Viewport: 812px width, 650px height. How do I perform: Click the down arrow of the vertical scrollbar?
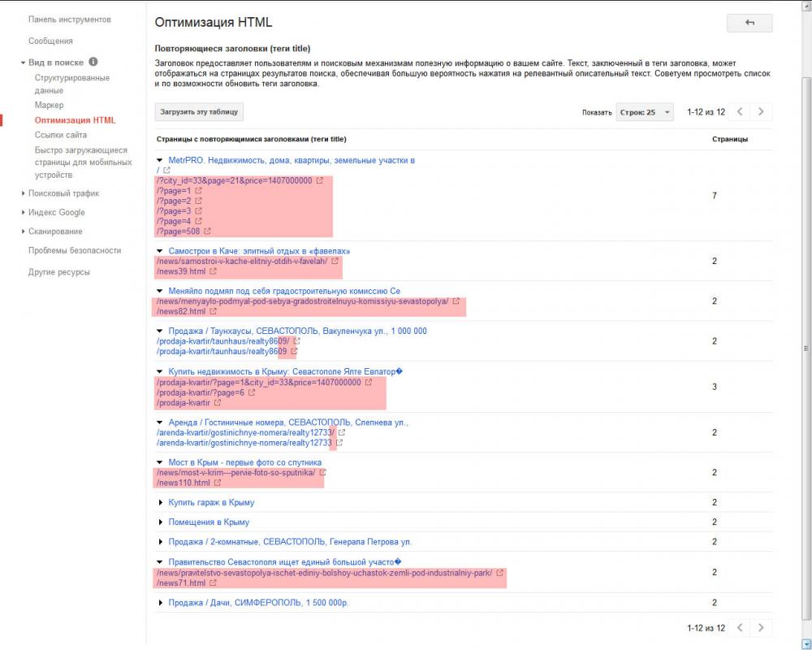(806, 643)
